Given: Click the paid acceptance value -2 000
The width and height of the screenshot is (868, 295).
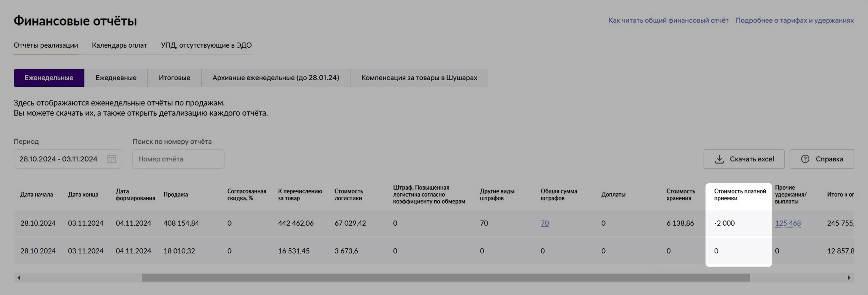Looking at the screenshot, I should 724,223.
